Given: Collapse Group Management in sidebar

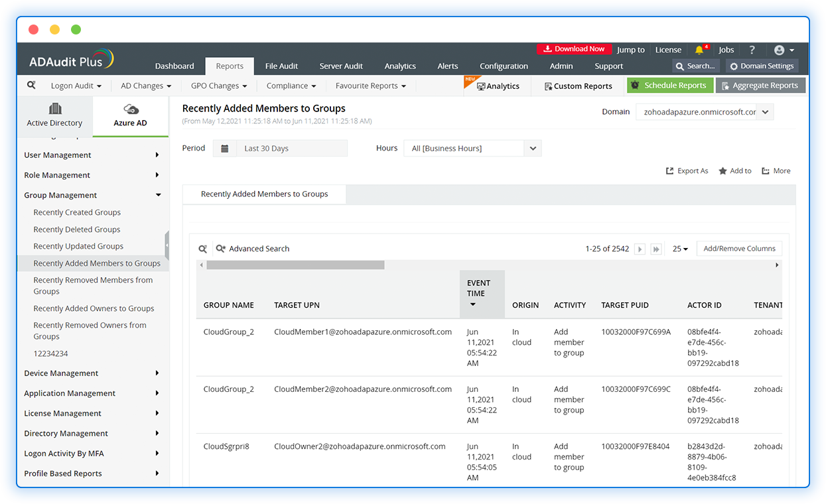Looking at the screenshot, I should [92, 195].
